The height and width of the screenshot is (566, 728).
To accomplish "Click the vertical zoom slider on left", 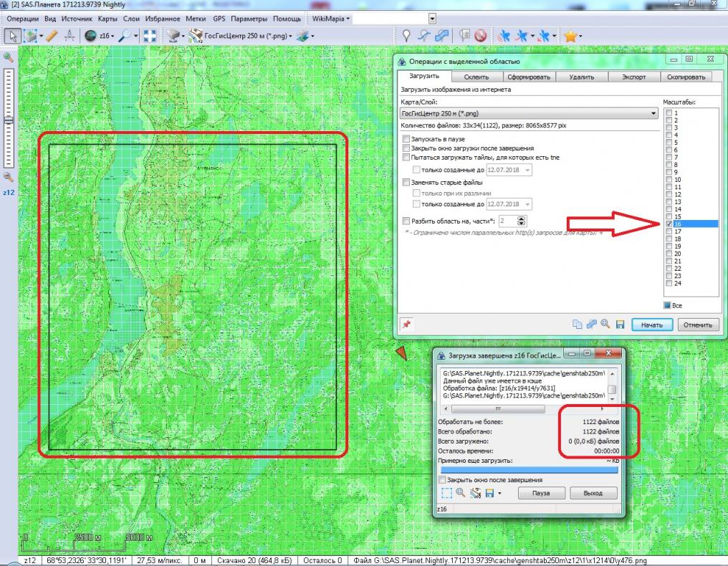I will (x=9, y=120).
